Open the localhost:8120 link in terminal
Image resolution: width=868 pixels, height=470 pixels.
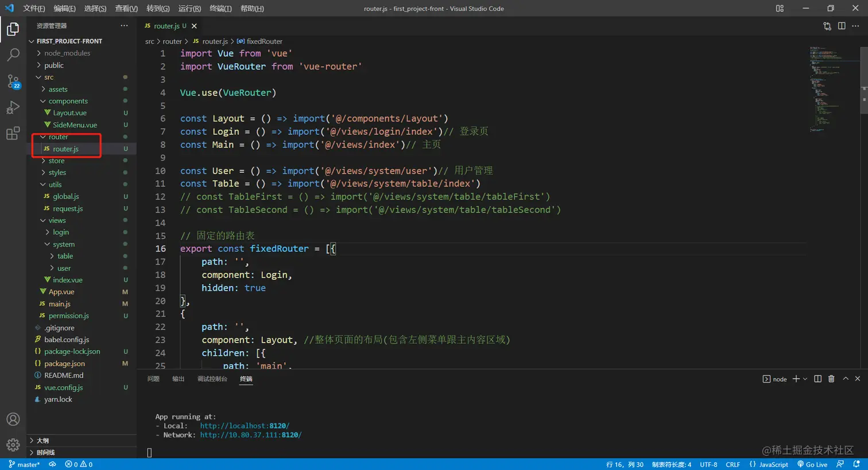[245, 426]
